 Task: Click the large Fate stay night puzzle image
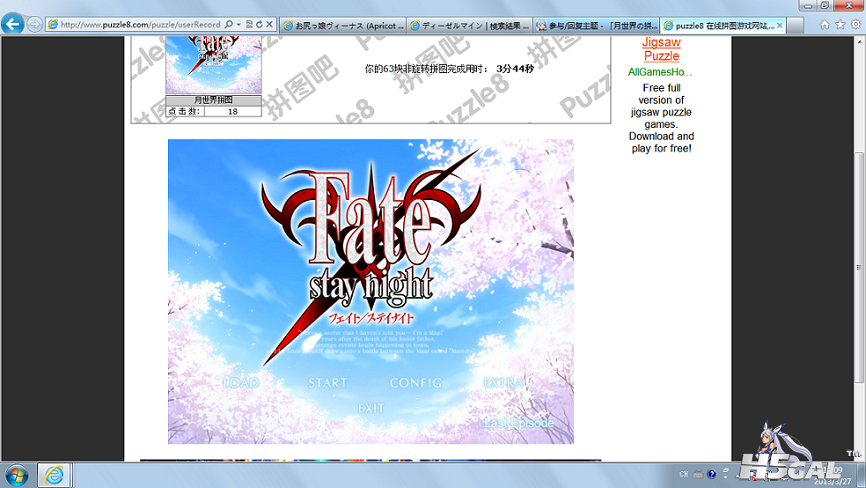click(370, 291)
